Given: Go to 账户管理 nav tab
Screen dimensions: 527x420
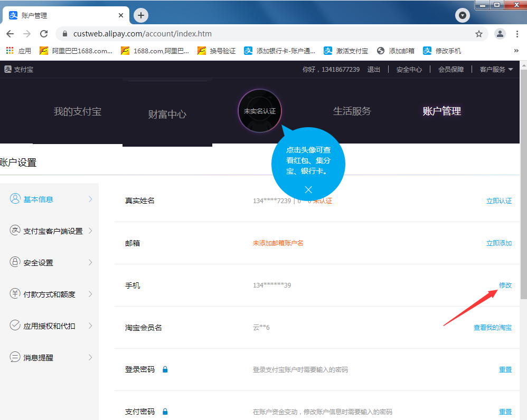Looking at the screenshot, I should (x=441, y=111).
